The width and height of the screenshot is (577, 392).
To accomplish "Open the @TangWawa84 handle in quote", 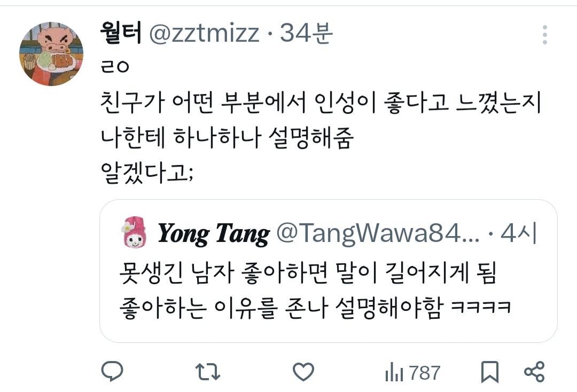I will click(x=378, y=233).
